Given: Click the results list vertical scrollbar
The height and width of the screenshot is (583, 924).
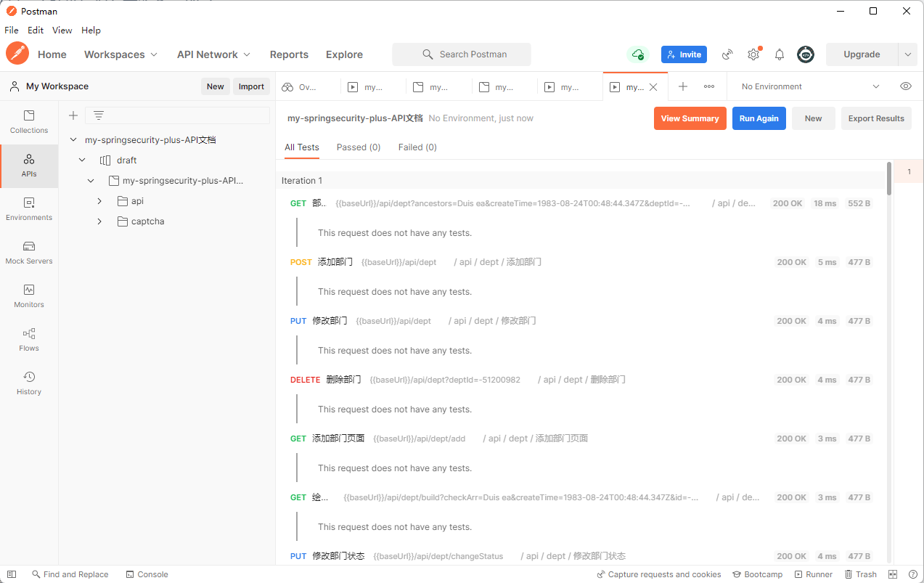Looking at the screenshot, I should point(889,179).
